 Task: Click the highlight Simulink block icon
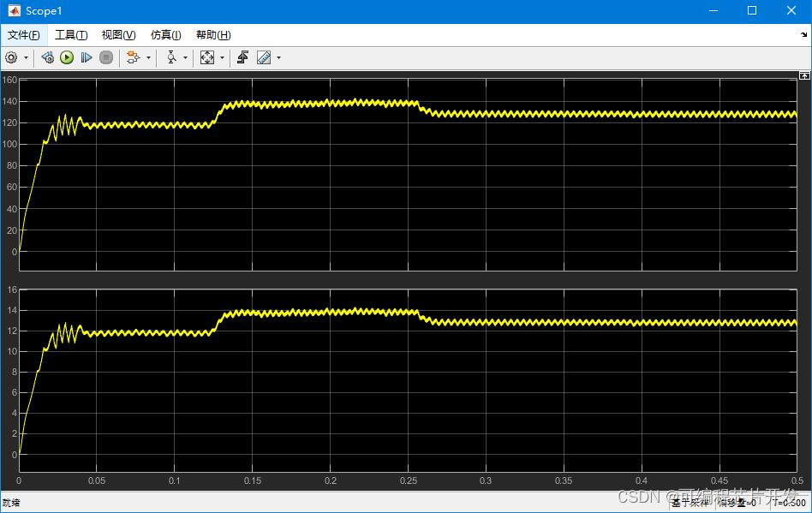pyautogui.click(x=133, y=57)
